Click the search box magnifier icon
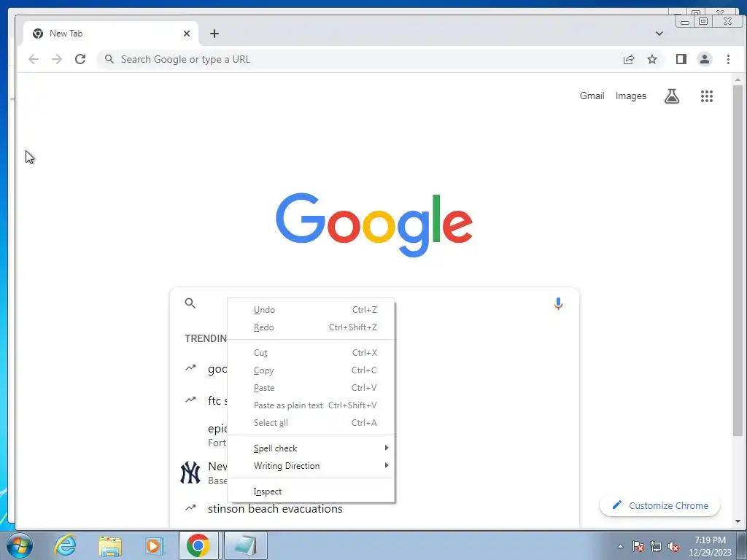Screen dimensions: 747x560 click(190, 303)
